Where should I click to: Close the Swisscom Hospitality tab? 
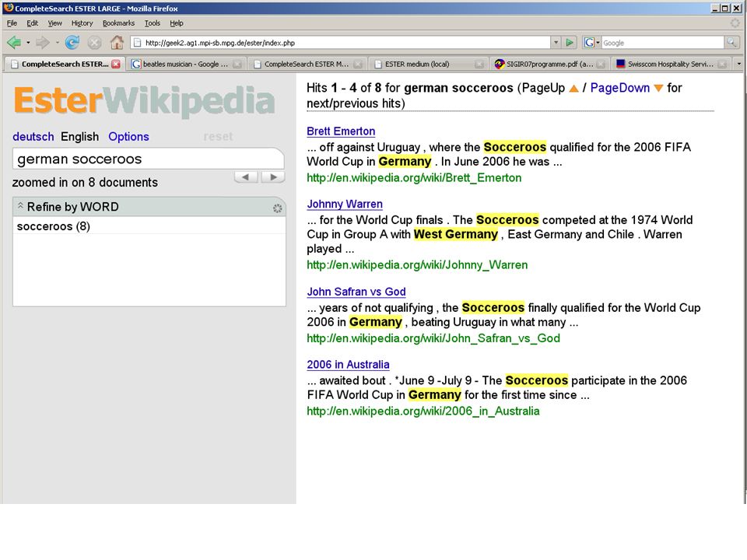(x=722, y=64)
